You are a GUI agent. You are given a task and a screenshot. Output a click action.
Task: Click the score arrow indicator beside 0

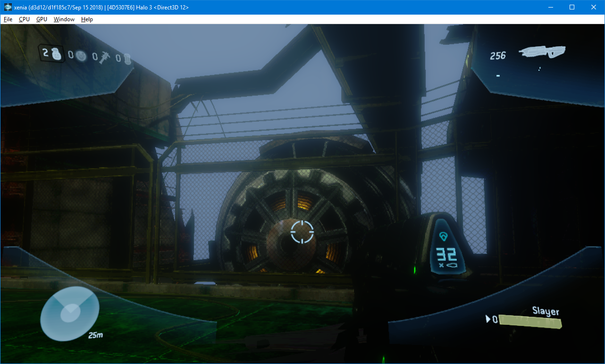488,319
